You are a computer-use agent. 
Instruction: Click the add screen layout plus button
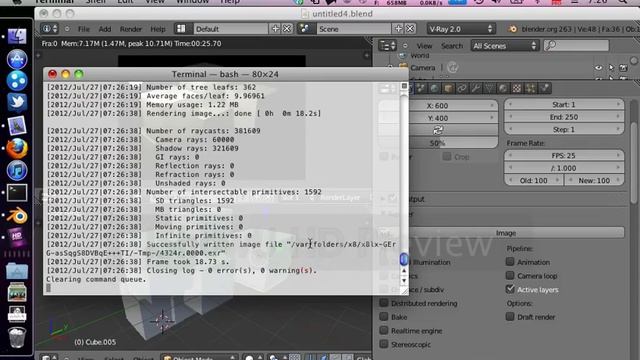[x=276, y=29]
